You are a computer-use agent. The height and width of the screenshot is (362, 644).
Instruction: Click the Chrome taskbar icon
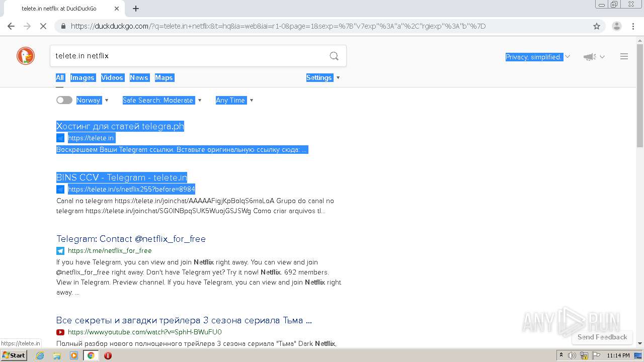pos(91,355)
